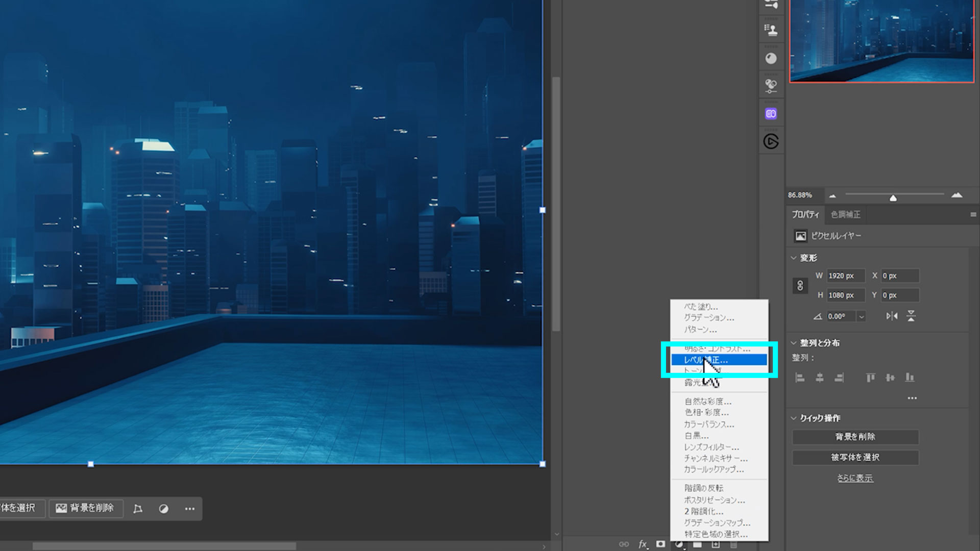Choose 特定色域の選択... menu item
The width and height of the screenshot is (980, 551).
(x=719, y=534)
